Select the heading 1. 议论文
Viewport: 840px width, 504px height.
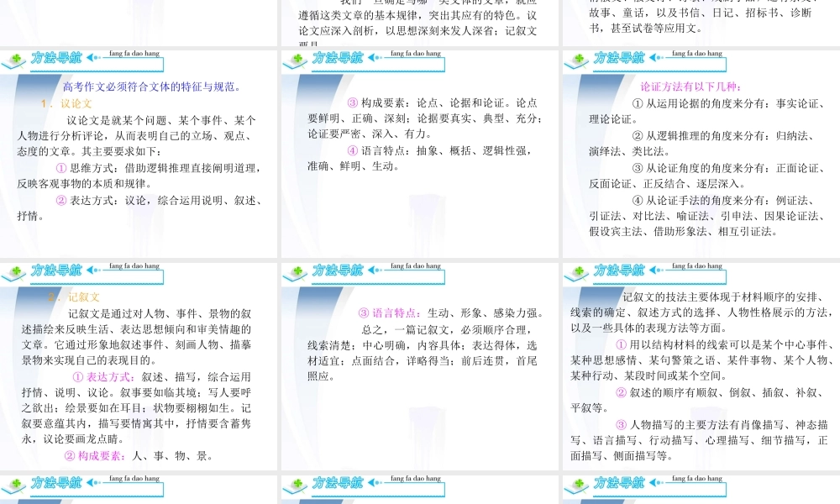(x=66, y=104)
